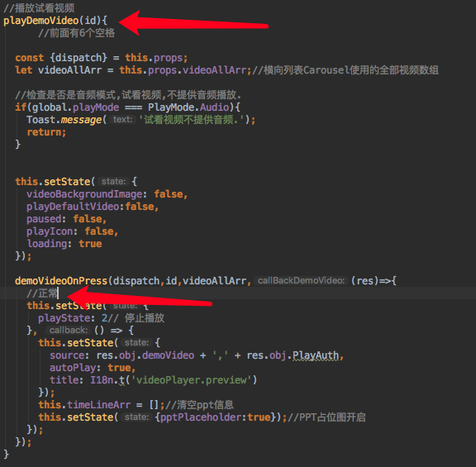The height and width of the screenshot is (467, 476).
Task: Click 'demoVideoOnPress' function call name
Action: point(61,281)
